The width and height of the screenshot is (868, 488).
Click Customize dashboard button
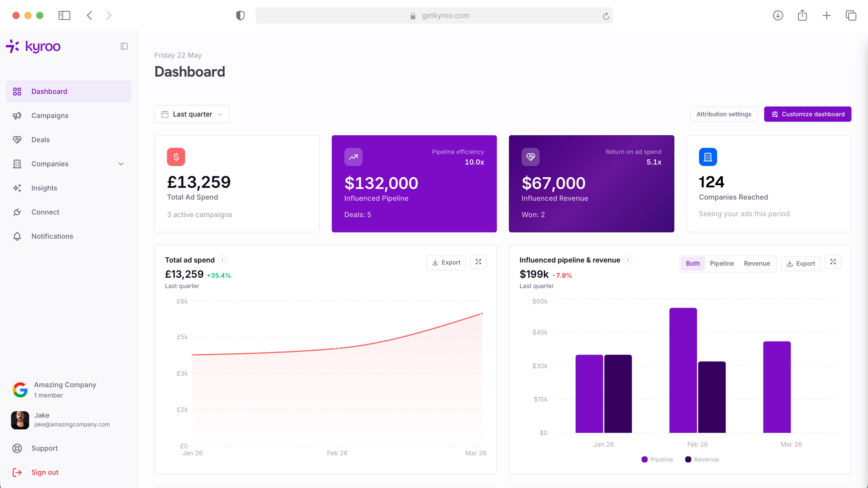click(x=807, y=114)
